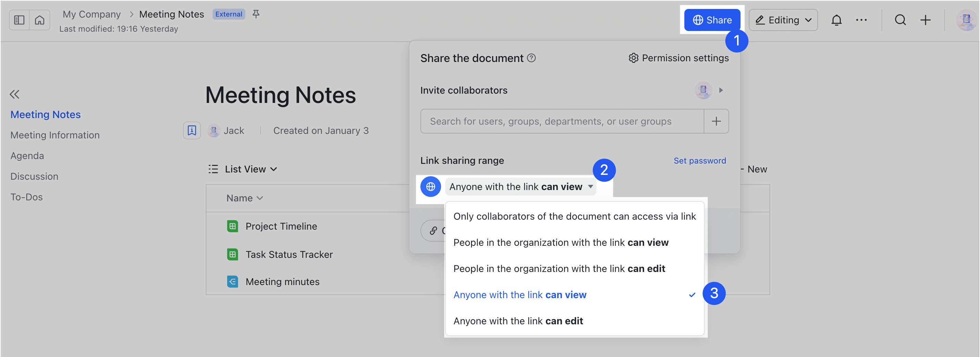Click the home icon in the header
This screenshot has width=980, height=357.
tap(40, 20)
